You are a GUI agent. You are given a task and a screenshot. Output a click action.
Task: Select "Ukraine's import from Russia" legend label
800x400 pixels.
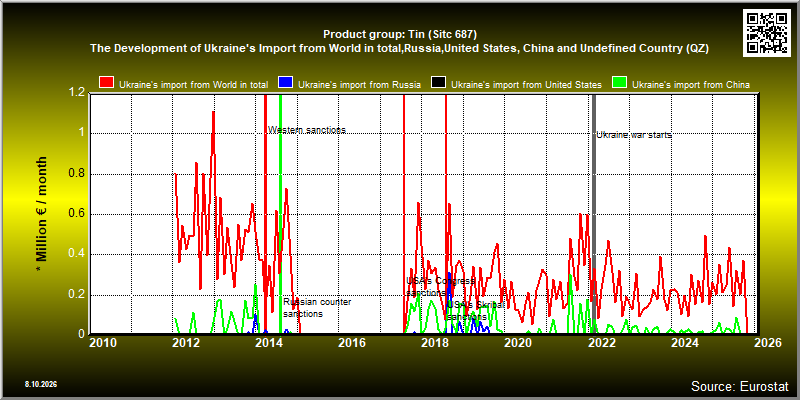(x=359, y=85)
